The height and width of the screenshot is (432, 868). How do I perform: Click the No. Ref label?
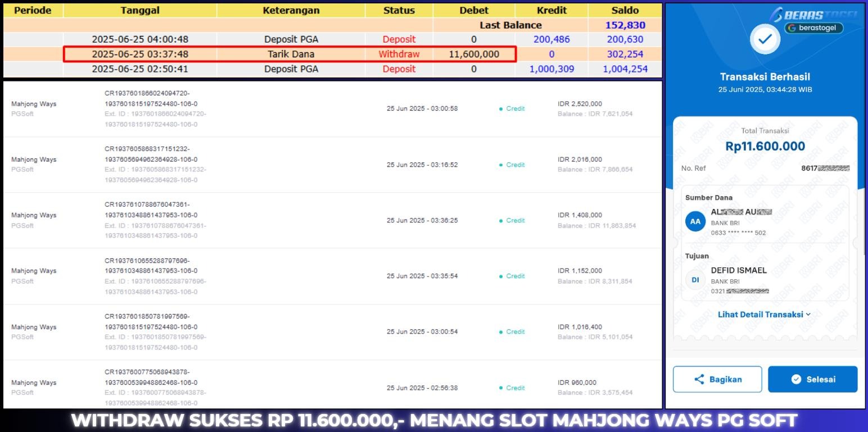pos(693,168)
